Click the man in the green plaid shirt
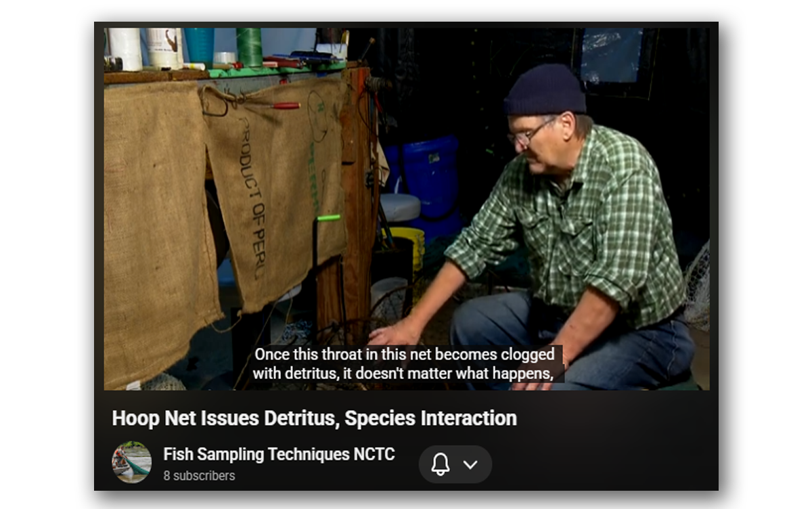This screenshot has width=812, height=509. 568,237
